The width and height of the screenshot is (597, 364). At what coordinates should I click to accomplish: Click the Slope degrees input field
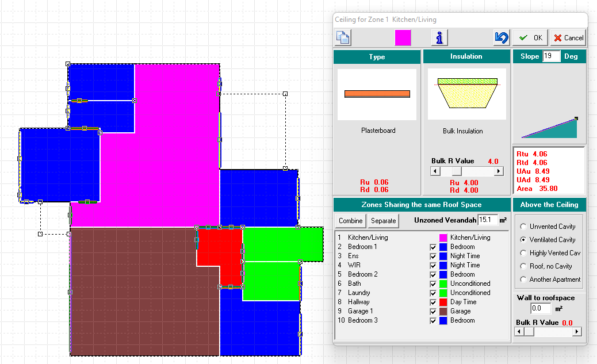point(551,56)
